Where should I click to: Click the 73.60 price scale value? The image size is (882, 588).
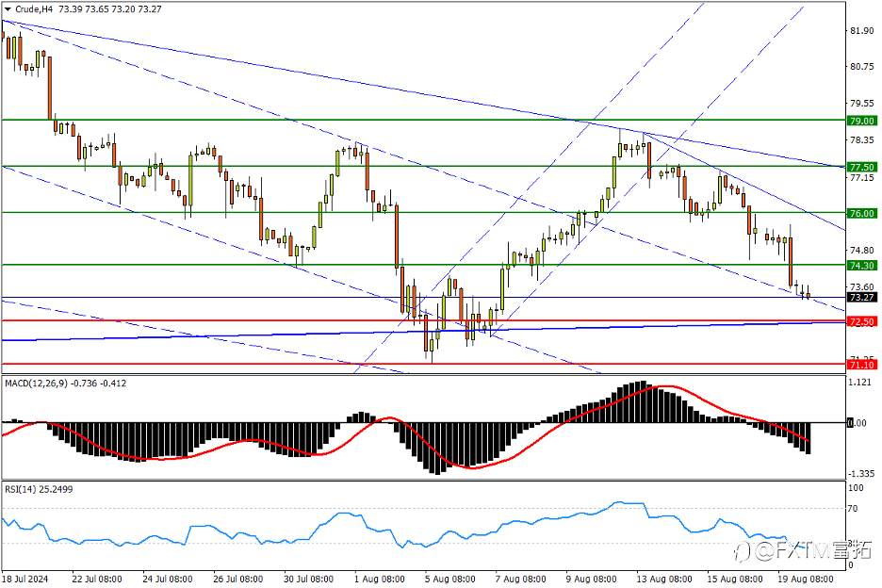click(x=862, y=287)
